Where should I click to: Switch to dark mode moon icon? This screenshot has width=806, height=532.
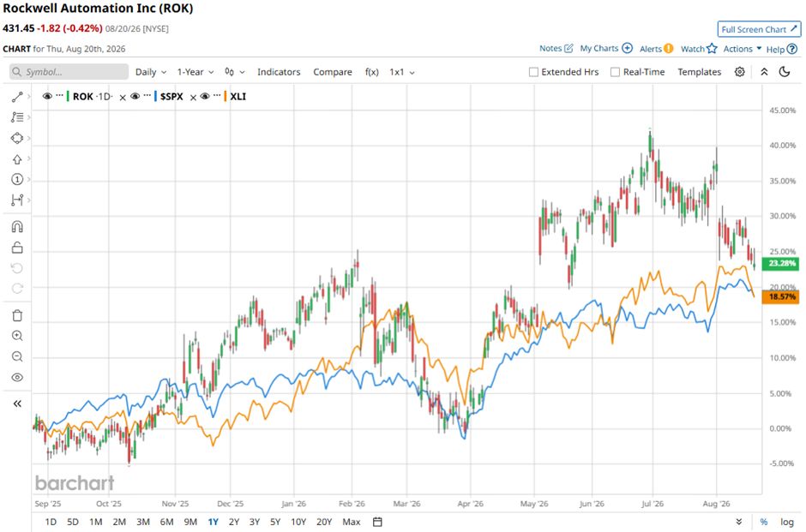tap(785, 71)
